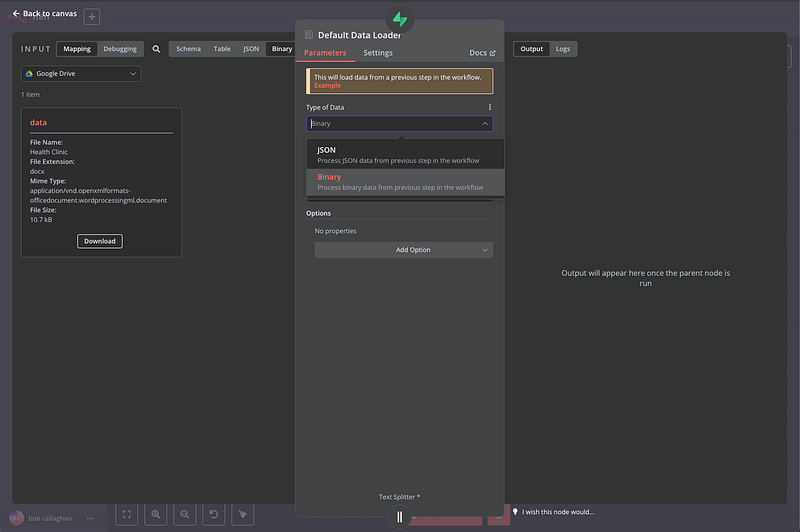Click the zoom out magnifier icon
Viewport: 800px width, 532px height.
(185, 514)
